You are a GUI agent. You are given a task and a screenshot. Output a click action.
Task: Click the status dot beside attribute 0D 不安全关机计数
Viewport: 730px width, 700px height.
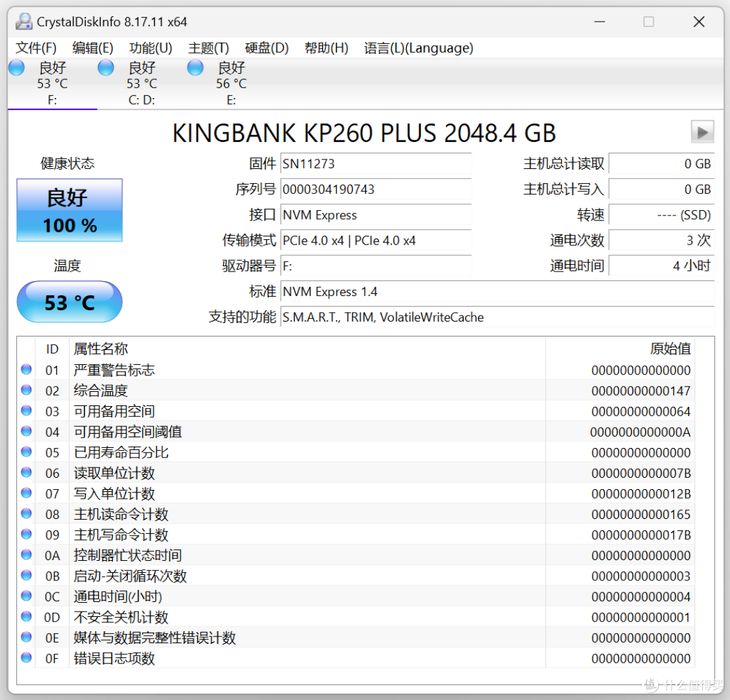pyautogui.click(x=26, y=617)
